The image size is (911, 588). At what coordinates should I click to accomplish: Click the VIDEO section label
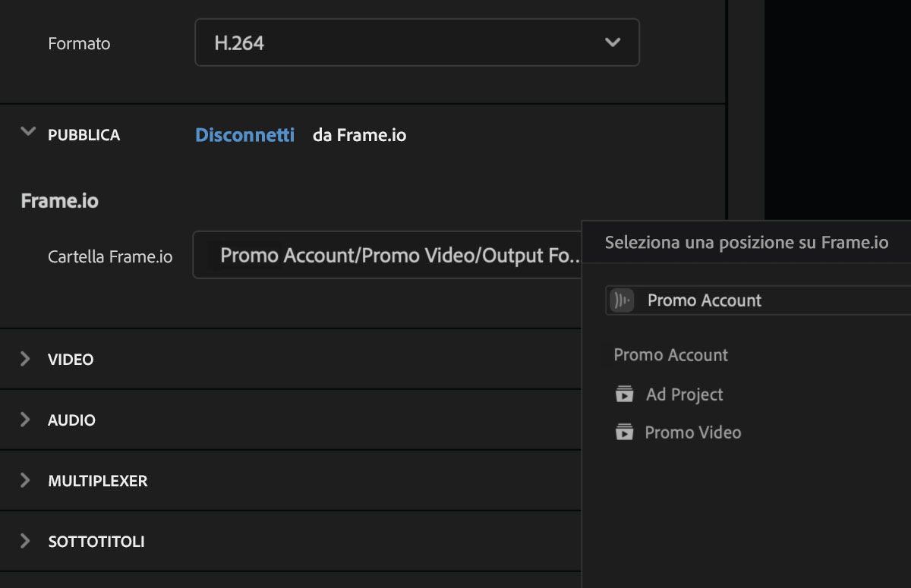coord(71,360)
